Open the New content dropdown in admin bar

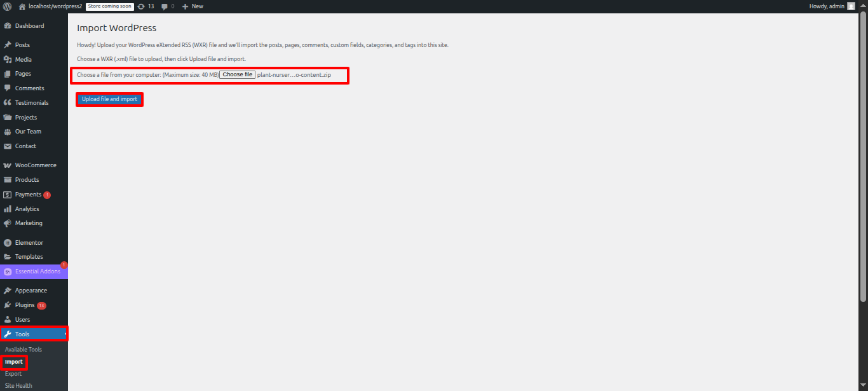tap(193, 6)
